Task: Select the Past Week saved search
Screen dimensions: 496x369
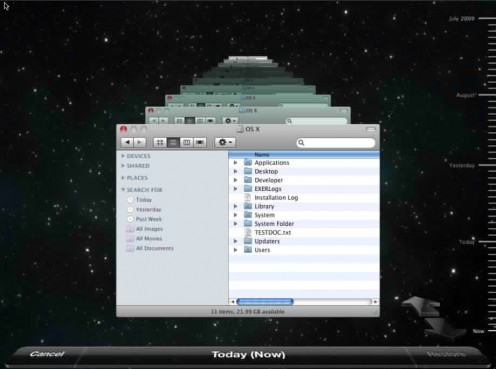Action: point(149,219)
